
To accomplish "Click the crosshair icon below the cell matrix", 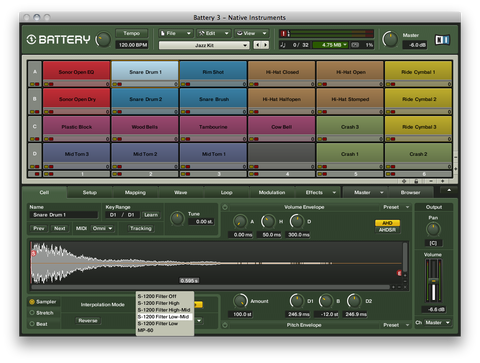I will tap(404, 181).
